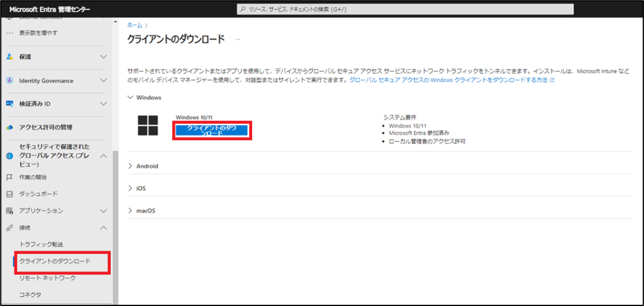Click the アクセス許可の管理 sidebar item

[45, 127]
